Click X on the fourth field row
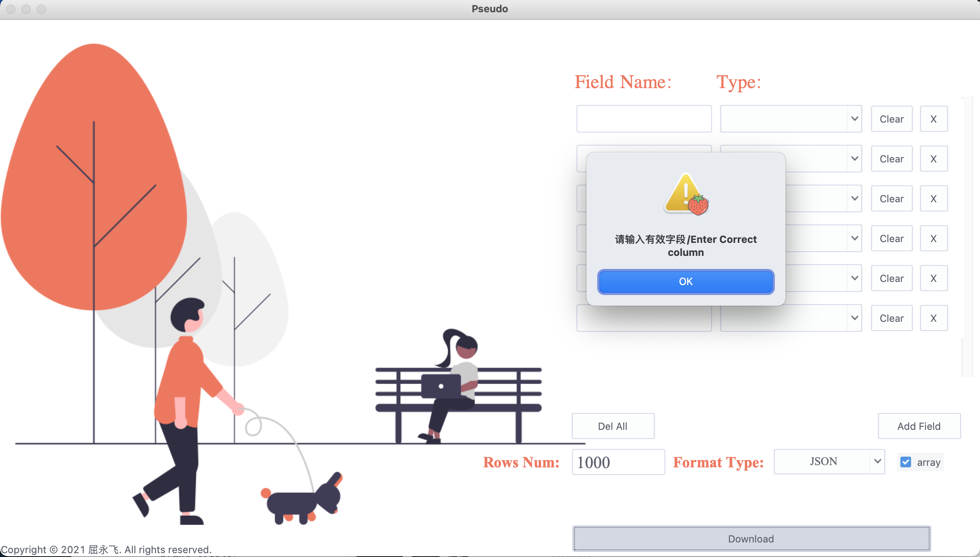The height and width of the screenshot is (557, 980). pyautogui.click(x=933, y=239)
